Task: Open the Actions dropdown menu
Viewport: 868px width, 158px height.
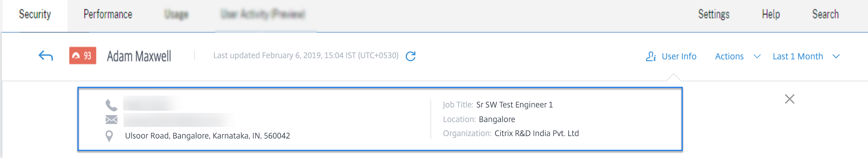Action: 729,56
